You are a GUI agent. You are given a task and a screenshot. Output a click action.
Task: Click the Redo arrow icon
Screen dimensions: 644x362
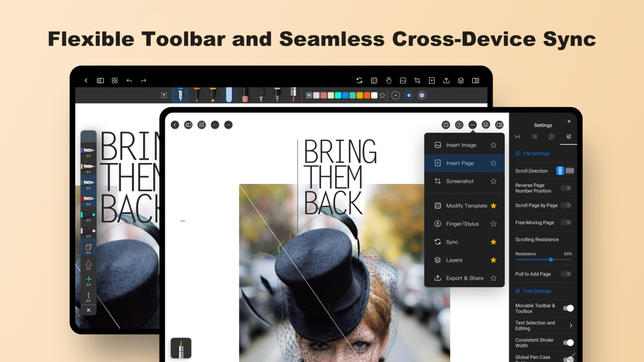tap(228, 124)
